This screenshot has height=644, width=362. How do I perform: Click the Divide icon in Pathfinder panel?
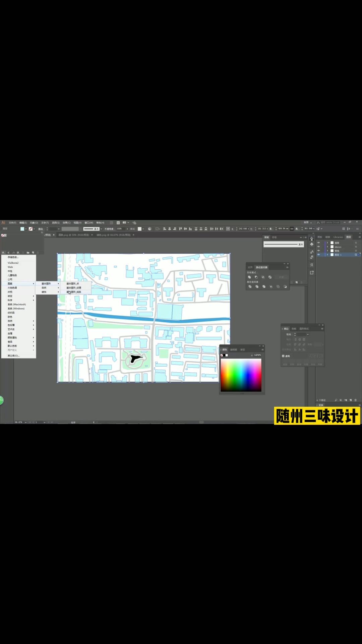tap(250, 287)
